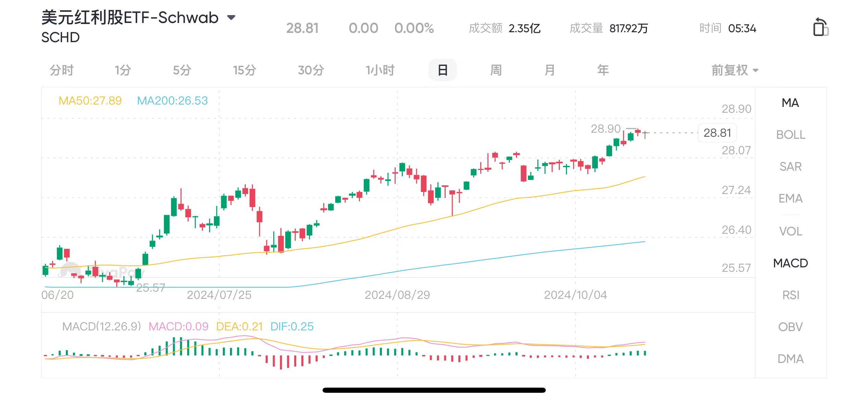Enable the BOLL indicator overlay
The width and height of the screenshot is (868, 401).
(790, 135)
